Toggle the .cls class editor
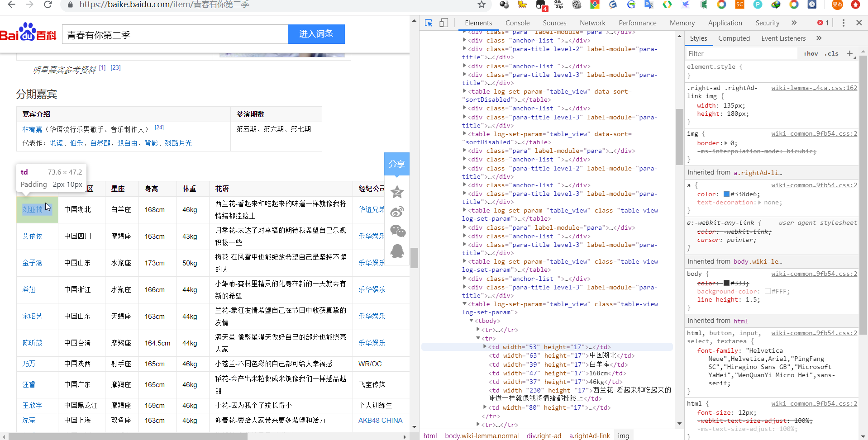This screenshot has width=868, height=440. pos(831,53)
